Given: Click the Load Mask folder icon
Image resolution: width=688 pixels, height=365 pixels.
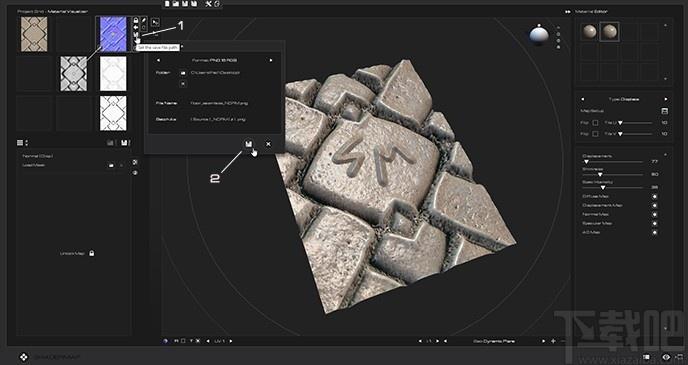Looking at the screenshot, I should 111,165.
